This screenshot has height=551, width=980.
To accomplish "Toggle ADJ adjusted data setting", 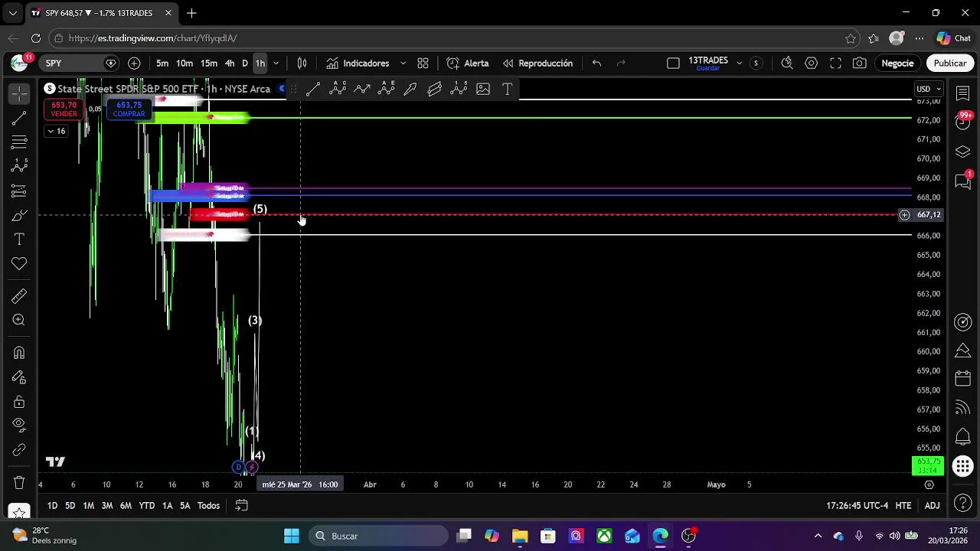I will pyautogui.click(x=932, y=506).
